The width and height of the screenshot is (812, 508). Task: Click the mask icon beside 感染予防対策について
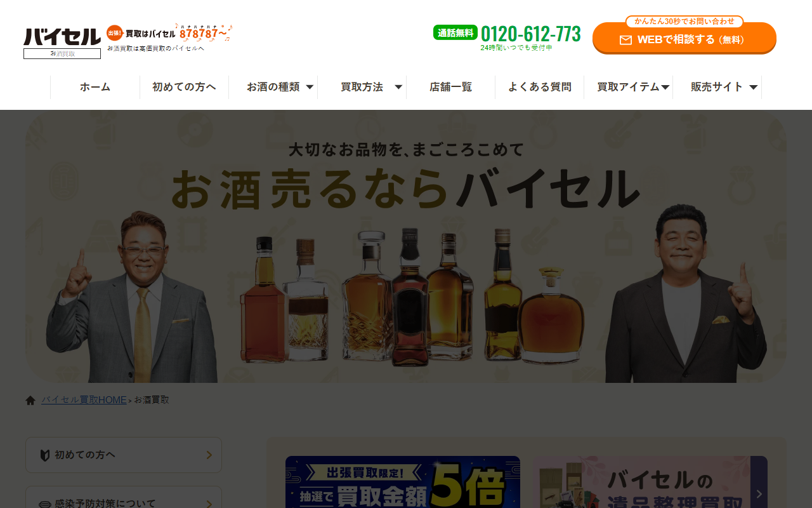tap(45, 504)
